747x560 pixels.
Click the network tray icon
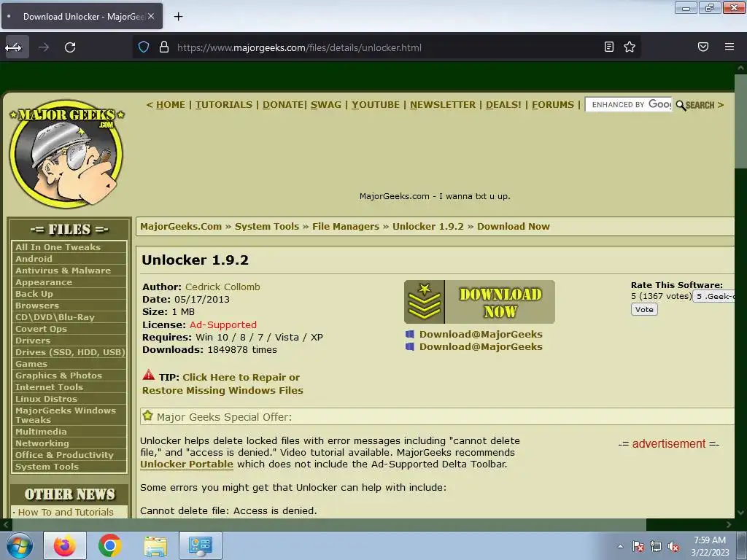pyautogui.click(x=656, y=547)
